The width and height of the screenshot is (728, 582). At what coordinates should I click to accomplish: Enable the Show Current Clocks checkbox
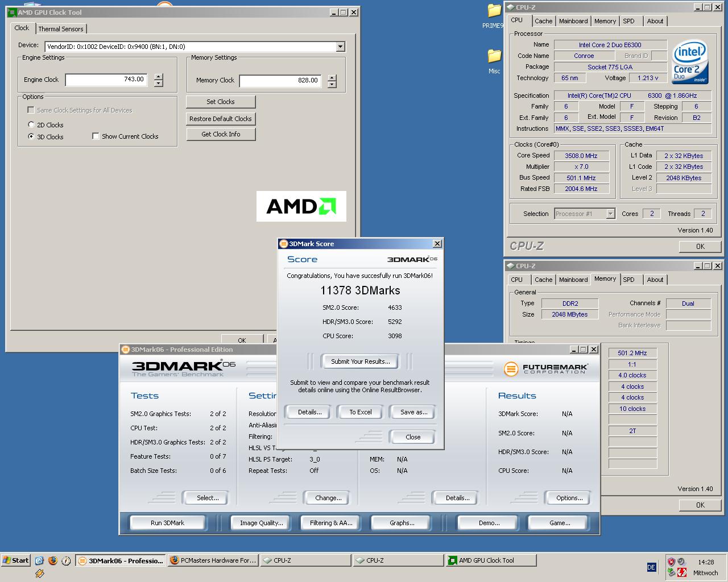96,136
